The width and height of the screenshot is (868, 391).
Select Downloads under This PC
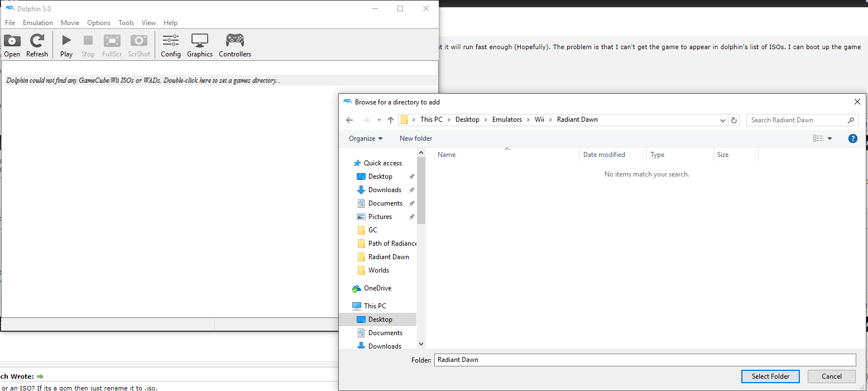[385, 346]
